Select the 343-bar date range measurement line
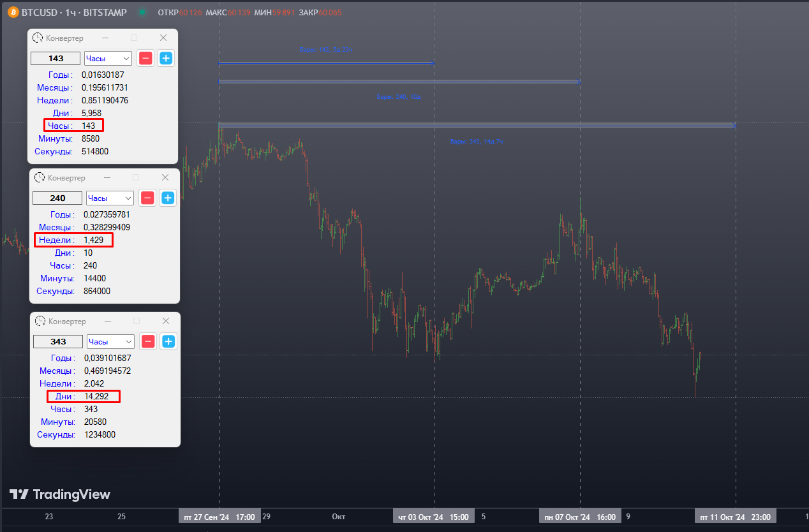This screenshot has height=532, width=809. [477, 125]
